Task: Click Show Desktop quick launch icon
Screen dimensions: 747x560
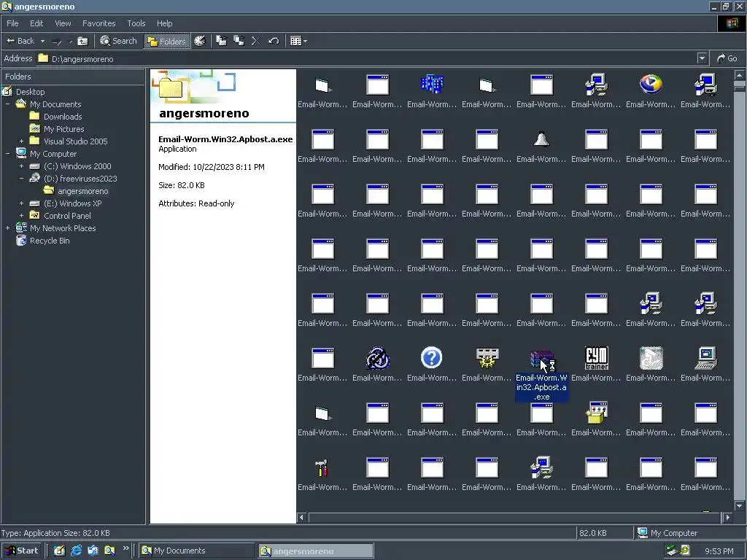Action: point(59,551)
